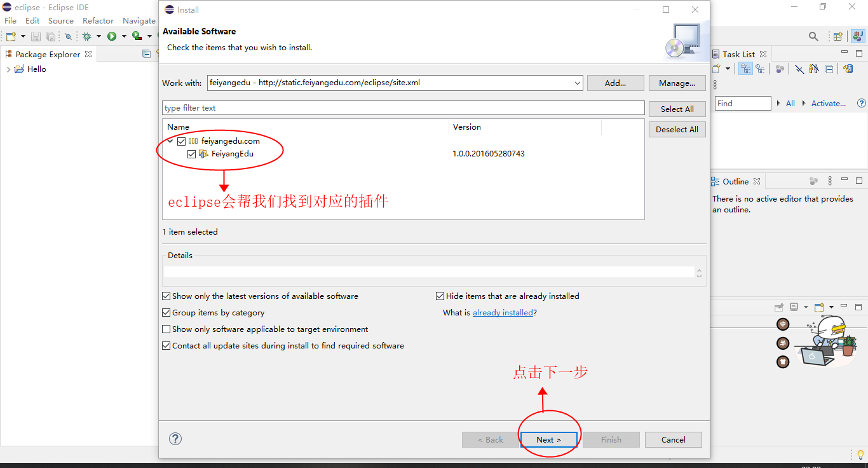Open New Task dropdown in Task List

[728, 69]
